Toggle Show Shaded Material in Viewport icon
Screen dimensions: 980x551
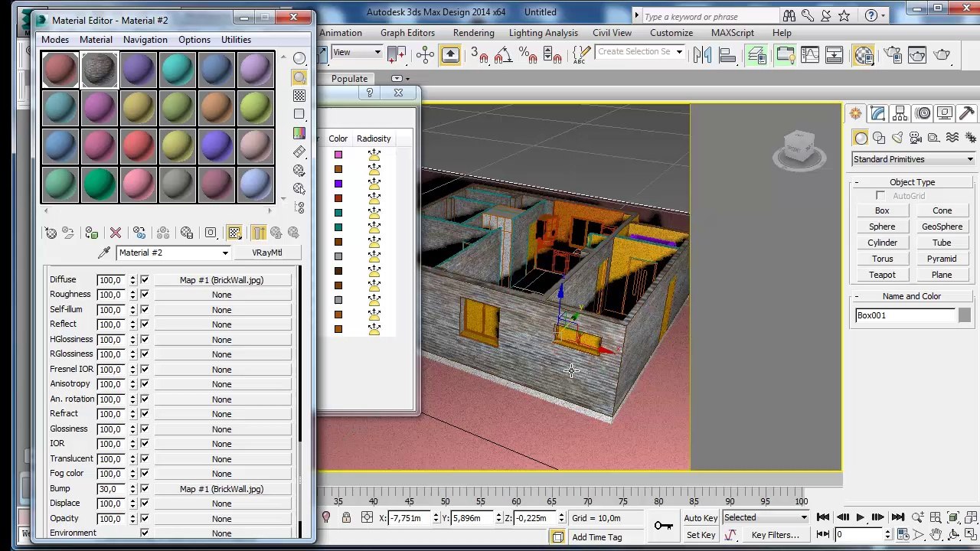coord(234,233)
